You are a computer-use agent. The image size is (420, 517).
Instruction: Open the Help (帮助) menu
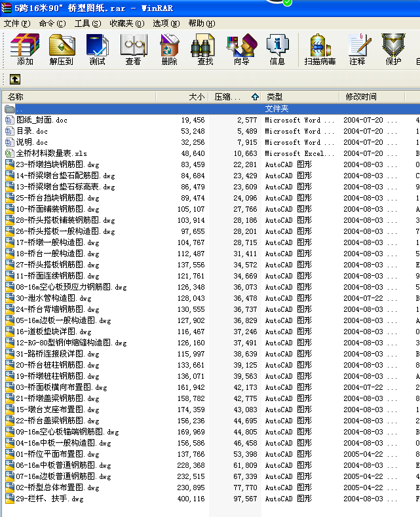click(202, 24)
